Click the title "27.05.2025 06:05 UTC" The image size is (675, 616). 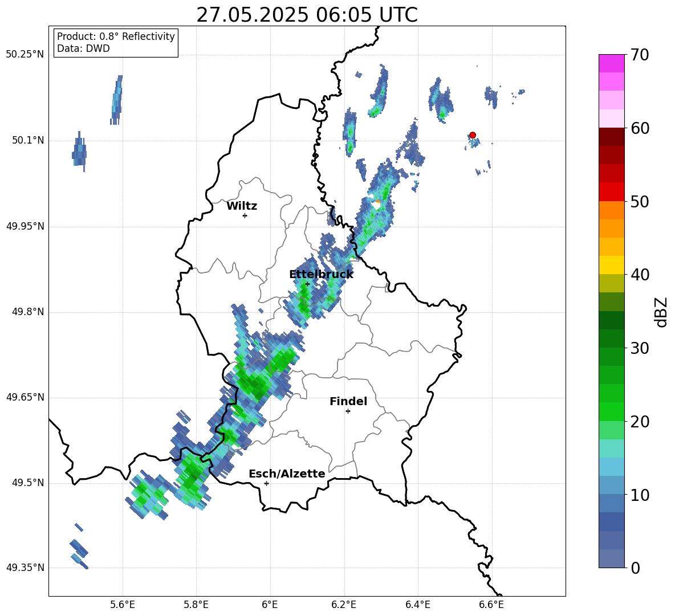pos(307,15)
